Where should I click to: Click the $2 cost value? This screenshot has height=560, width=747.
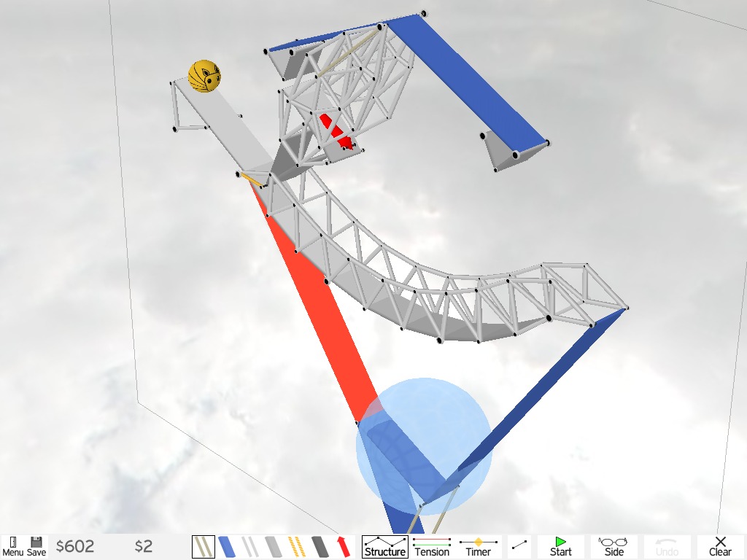144,546
